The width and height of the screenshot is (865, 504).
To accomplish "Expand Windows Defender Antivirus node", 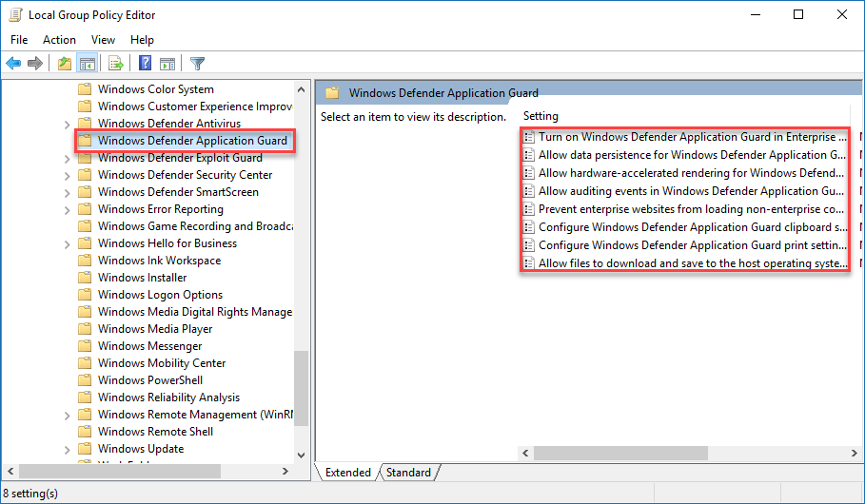I will (67, 124).
